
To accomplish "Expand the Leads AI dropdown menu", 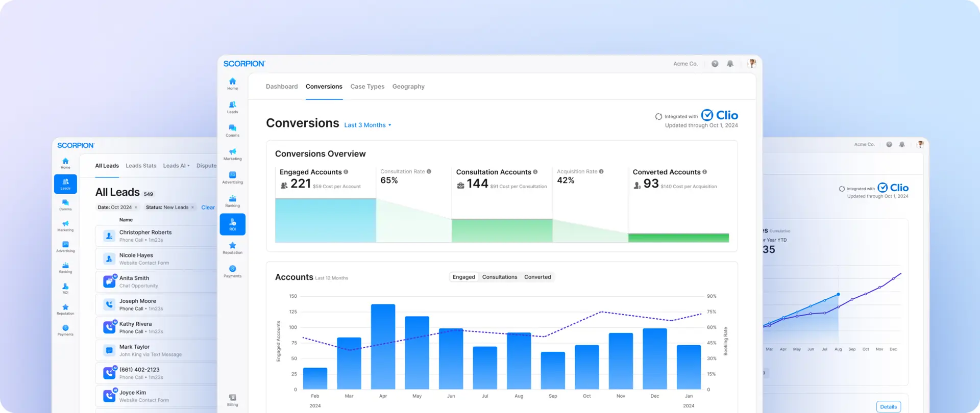I will click(x=176, y=166).
